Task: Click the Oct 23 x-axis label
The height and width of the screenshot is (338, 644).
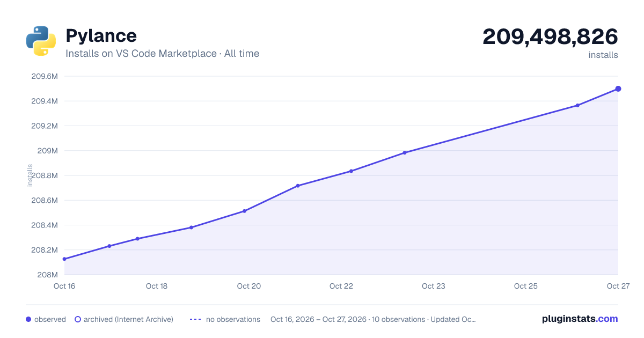Action: click(x=434, y=286)
